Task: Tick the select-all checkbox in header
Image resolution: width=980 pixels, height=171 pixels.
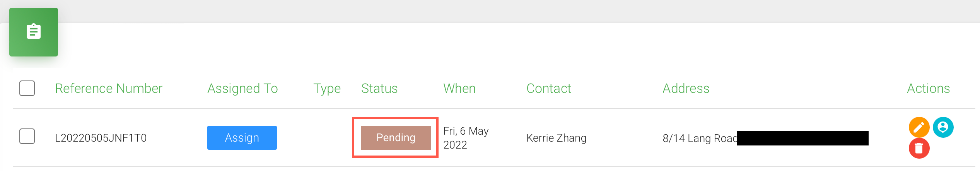Action: pyautogui.click(x=27, y=88)
